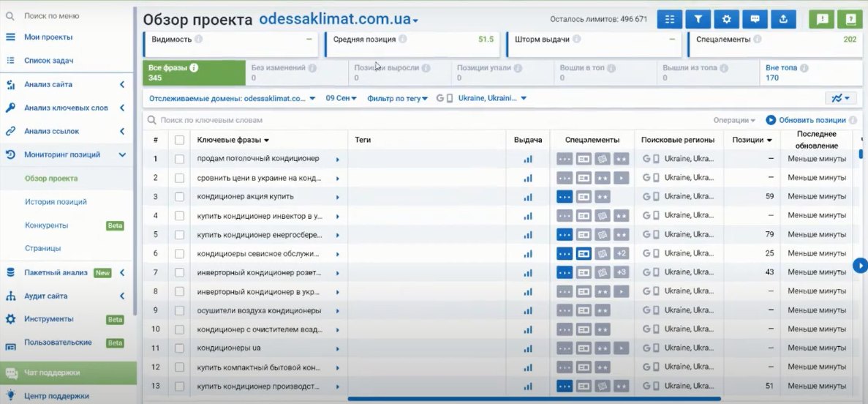Image resolution: width=868 pixels, height=404 pixels.
Task: Check the box for row 5 keyword
Action: tap(179, 234)
